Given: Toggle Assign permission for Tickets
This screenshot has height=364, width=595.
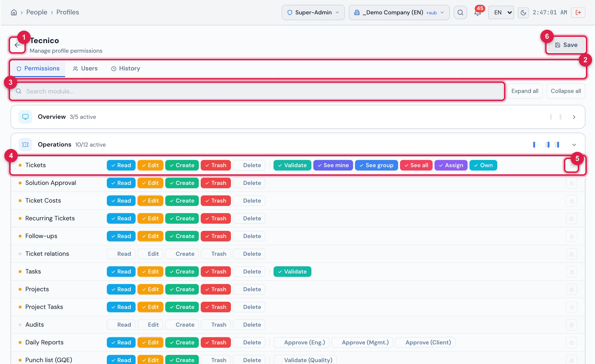Looking at the screenshot, I should tap(451, 165).
